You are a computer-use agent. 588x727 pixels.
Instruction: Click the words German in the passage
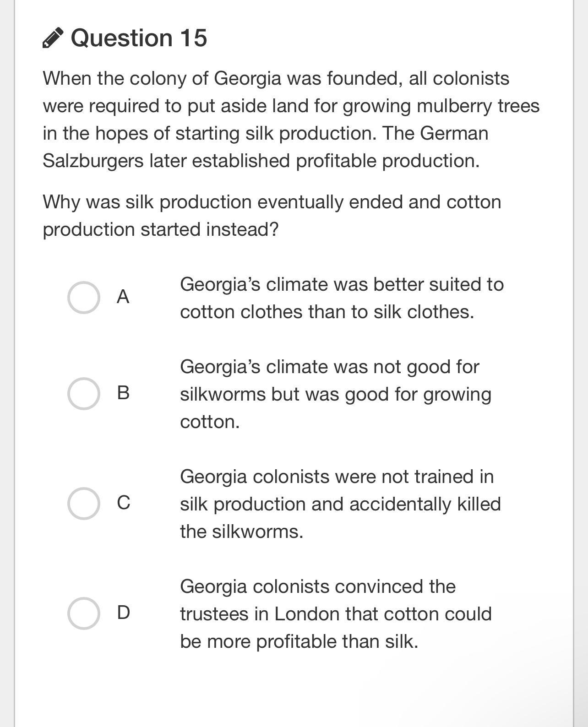pyautogui.click(x=454, y=133)
